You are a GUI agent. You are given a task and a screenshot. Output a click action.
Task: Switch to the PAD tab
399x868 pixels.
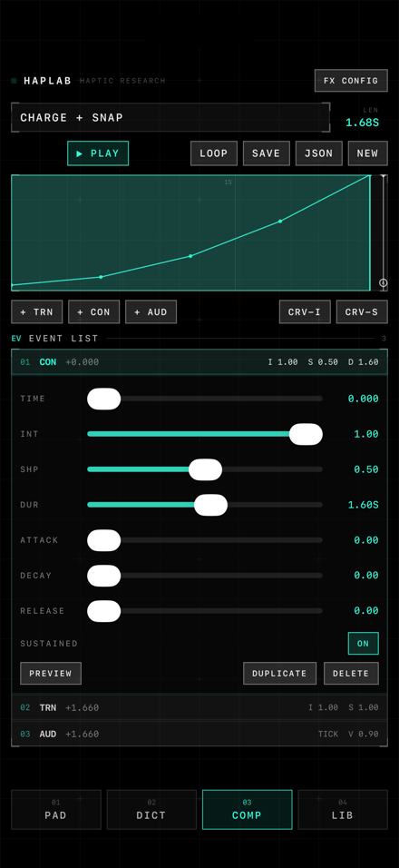[x=56, y=809]
